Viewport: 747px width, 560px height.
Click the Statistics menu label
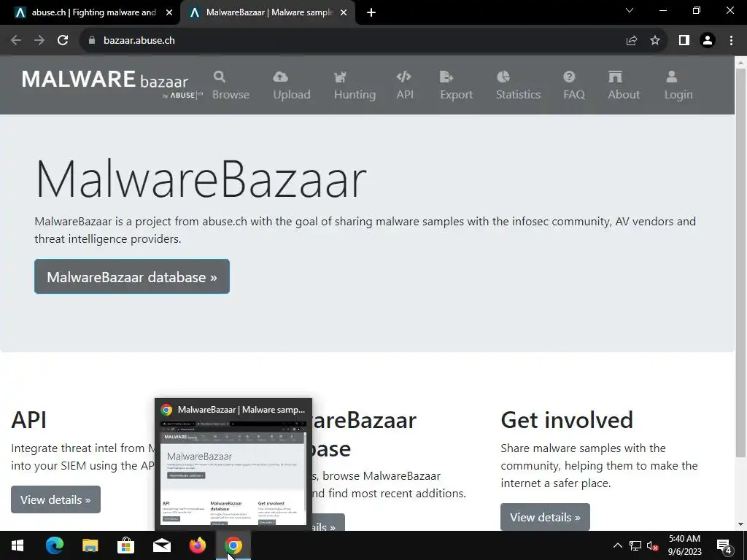(519, 94)
